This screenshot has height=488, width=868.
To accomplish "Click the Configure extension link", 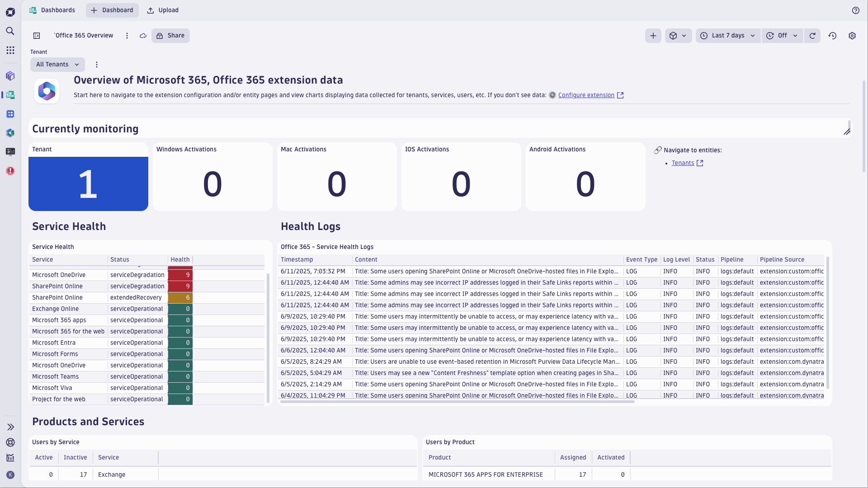I will (x=586, y=95).
